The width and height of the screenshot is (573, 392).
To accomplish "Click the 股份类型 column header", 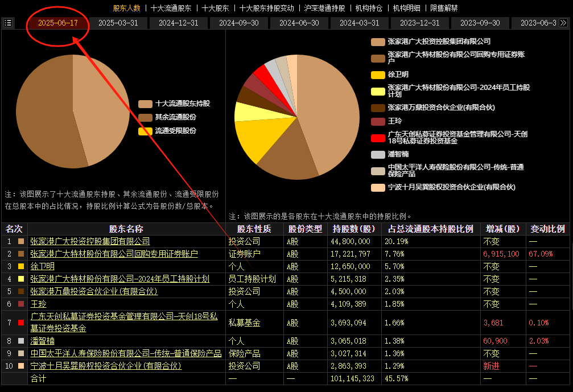I will tap(305, 229).
